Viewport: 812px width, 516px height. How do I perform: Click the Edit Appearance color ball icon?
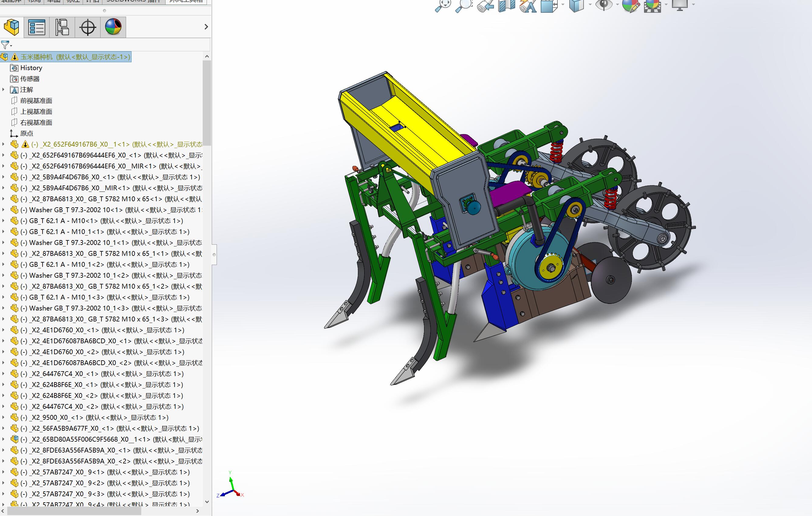coord(630,6)
